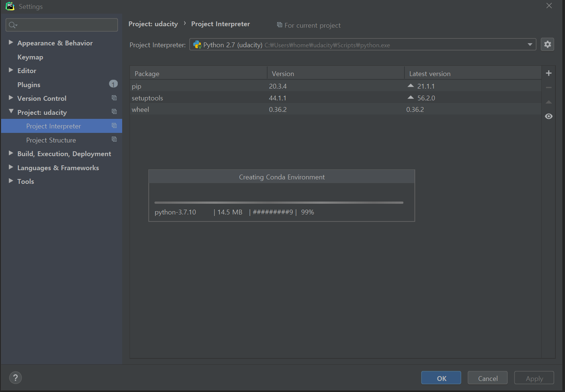565x392 pixels.
Task: Select the Appearance & Behavior label
Action: click(55, 43)
